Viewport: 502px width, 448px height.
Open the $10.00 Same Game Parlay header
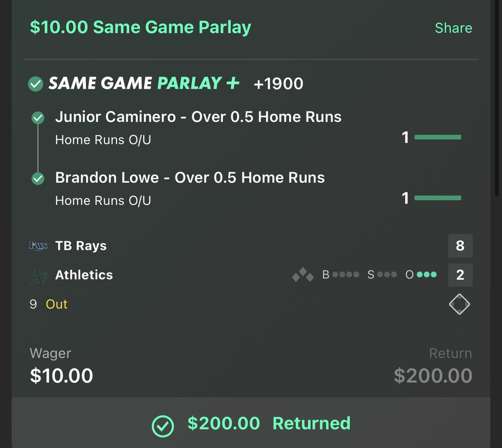coord(141,28)
